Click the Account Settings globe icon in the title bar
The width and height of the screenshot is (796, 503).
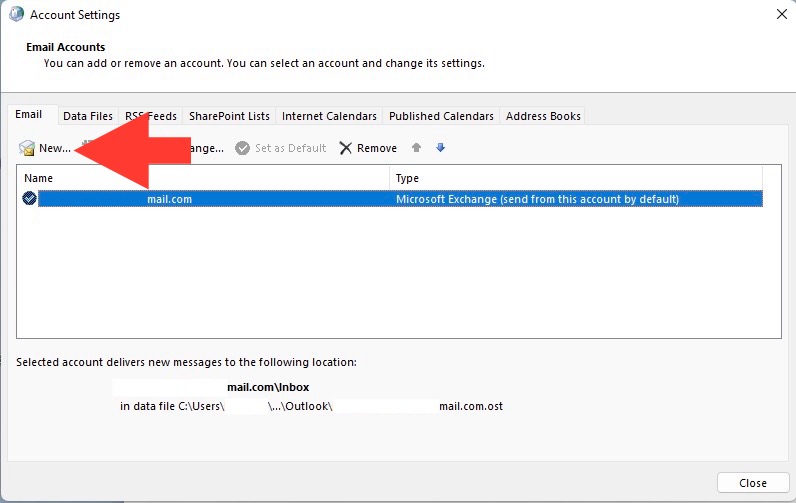click(16, 15)
